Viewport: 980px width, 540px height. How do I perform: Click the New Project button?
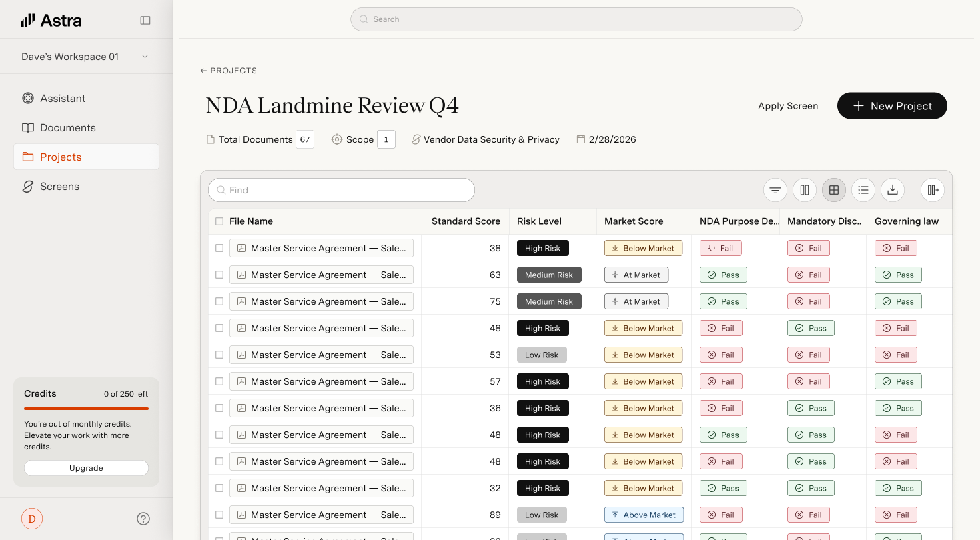click(x=892, y=106)
